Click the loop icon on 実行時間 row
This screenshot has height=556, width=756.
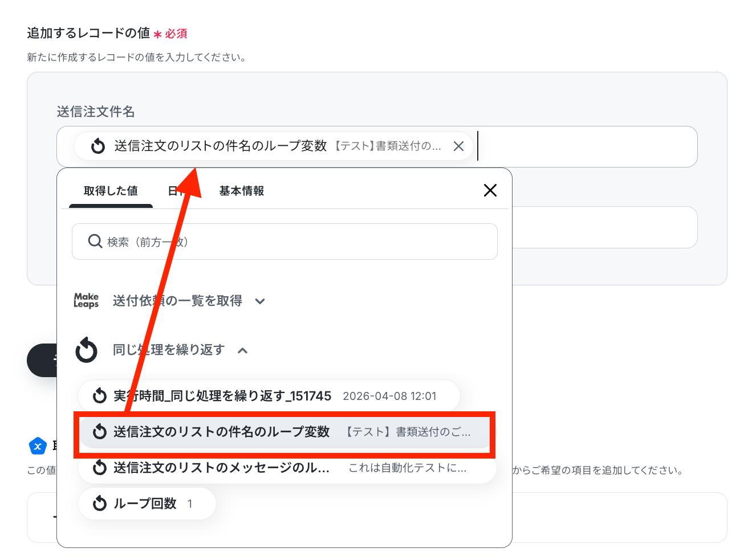tap(100, 396)
